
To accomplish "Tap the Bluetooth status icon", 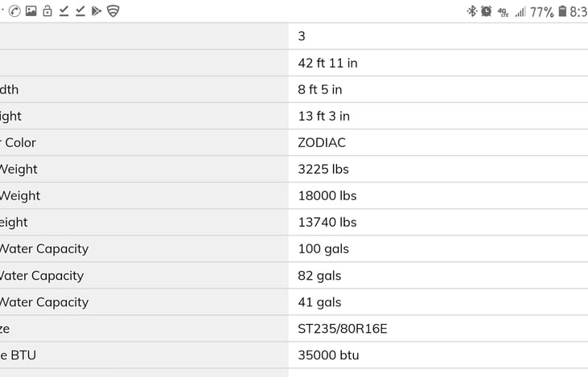I will click(x=472, y=11).
